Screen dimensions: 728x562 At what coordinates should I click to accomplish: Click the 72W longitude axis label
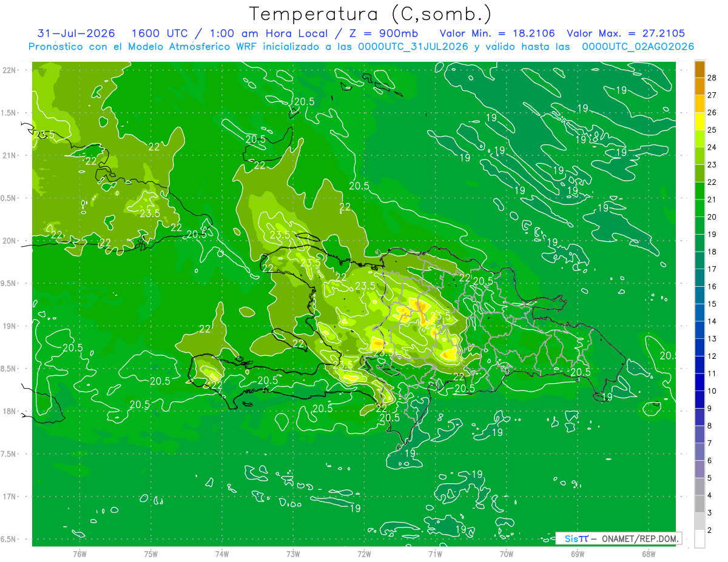point(364,554)
